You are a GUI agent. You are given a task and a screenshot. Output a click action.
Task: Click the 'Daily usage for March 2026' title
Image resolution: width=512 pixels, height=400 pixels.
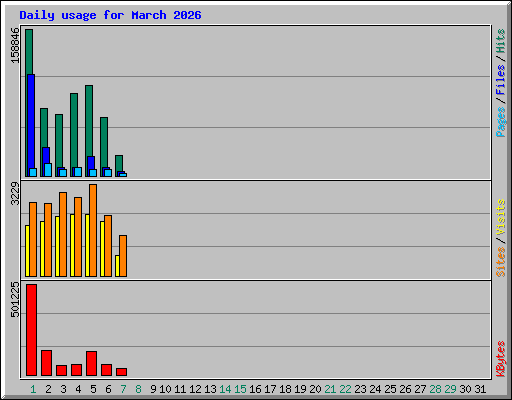[110, 15]
